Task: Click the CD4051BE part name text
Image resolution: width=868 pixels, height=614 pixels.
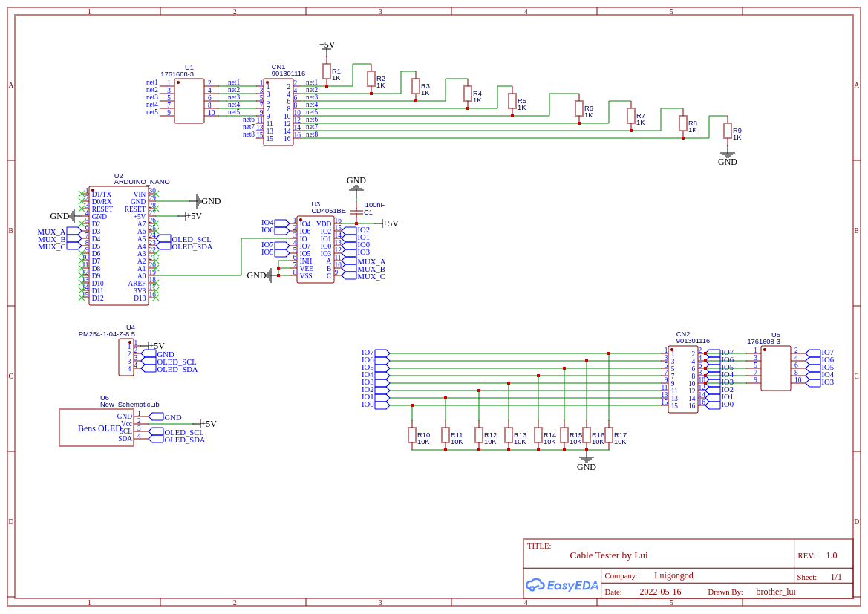Action: click(328, 211)
